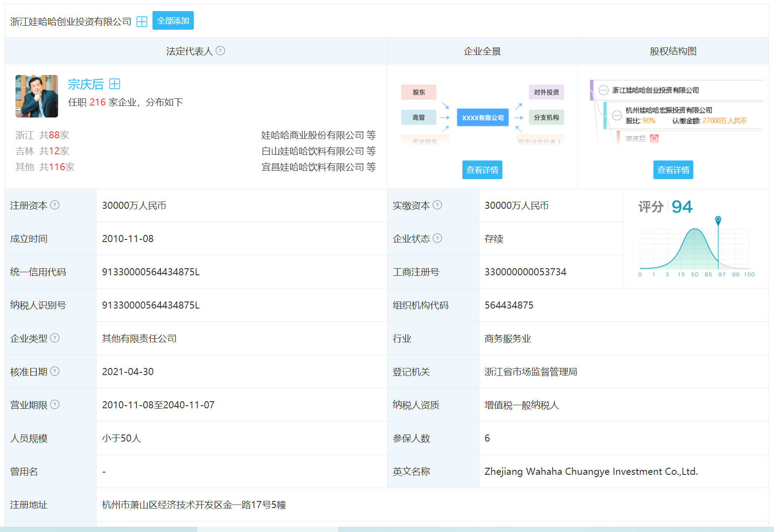Click the help icon next to 法定代表人
The image size is (774, 532).
tap(220, 51)
